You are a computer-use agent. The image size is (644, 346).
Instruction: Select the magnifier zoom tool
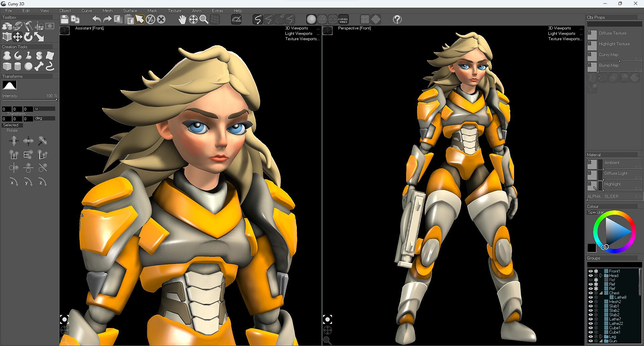pyautogui.click(x=204, y=19)
